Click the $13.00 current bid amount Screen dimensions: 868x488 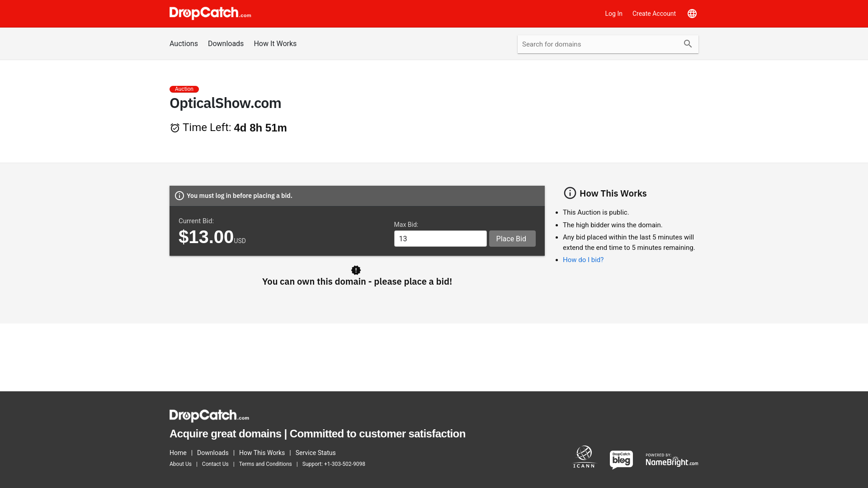point(206,237)
